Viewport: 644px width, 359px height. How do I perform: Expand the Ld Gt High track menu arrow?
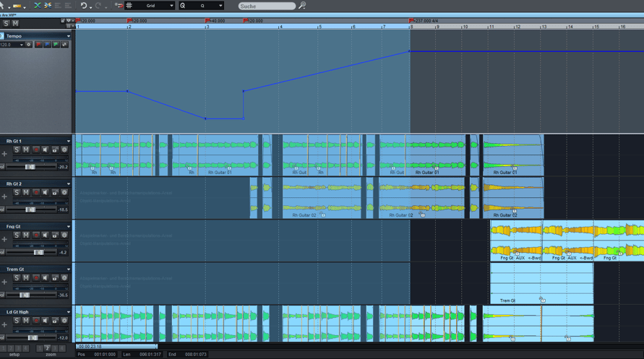(68, 312)
